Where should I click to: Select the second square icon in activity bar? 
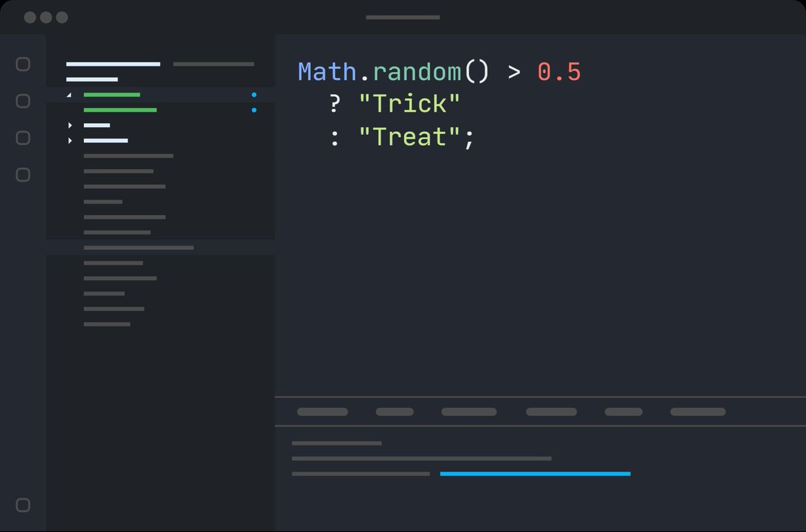click(x=23, y=101)
